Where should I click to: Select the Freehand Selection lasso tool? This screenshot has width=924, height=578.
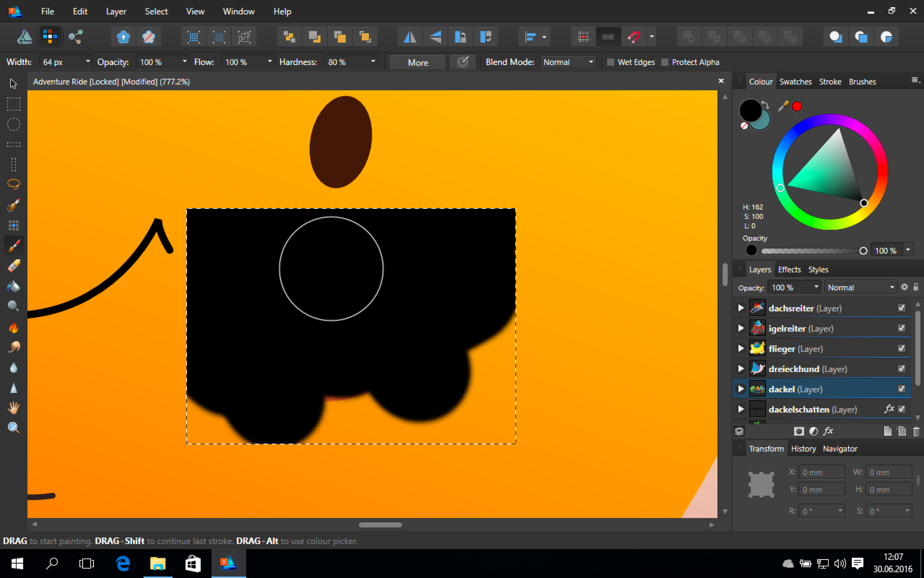(14, 184)
